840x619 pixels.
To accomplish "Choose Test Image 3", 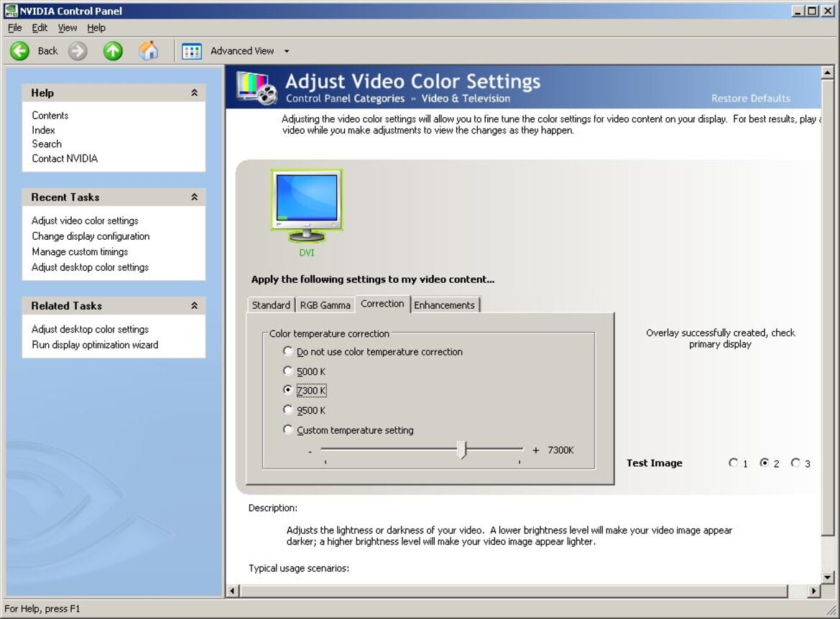I will (795, 462).
